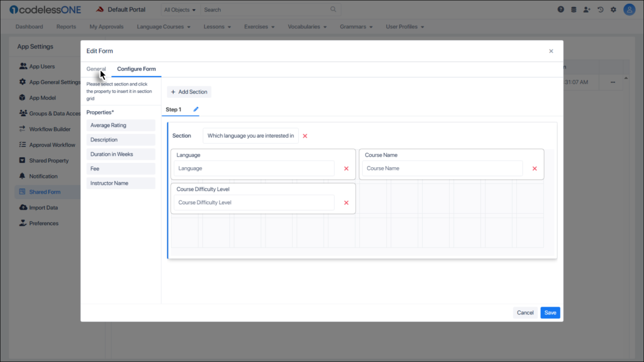Click the App Users people icon
Image resolution: width=644 pixels, height=362 pixels.
tap(23, 66)
